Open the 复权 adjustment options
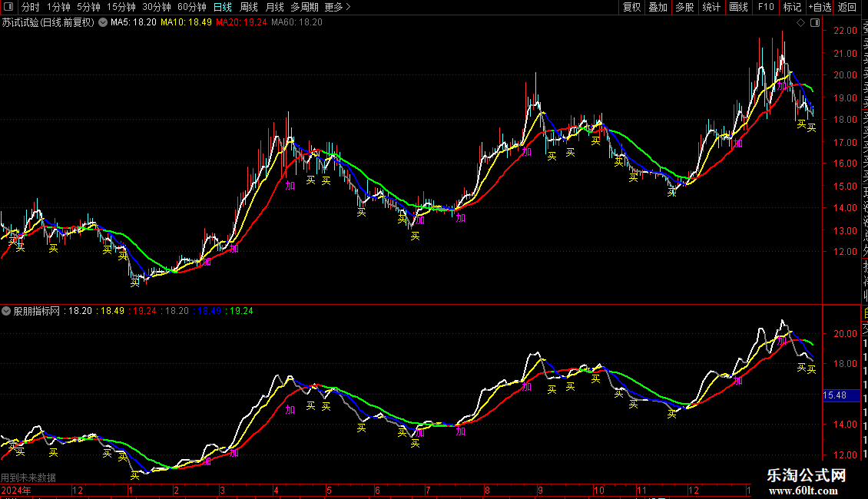This screenshot has height=499, width=868. 631,7
